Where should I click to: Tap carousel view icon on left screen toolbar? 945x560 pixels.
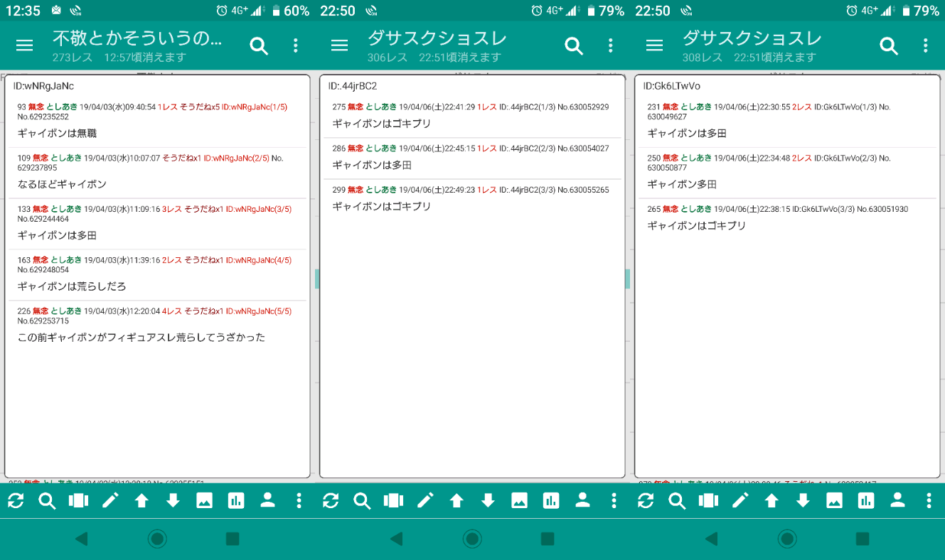(78, 501)
